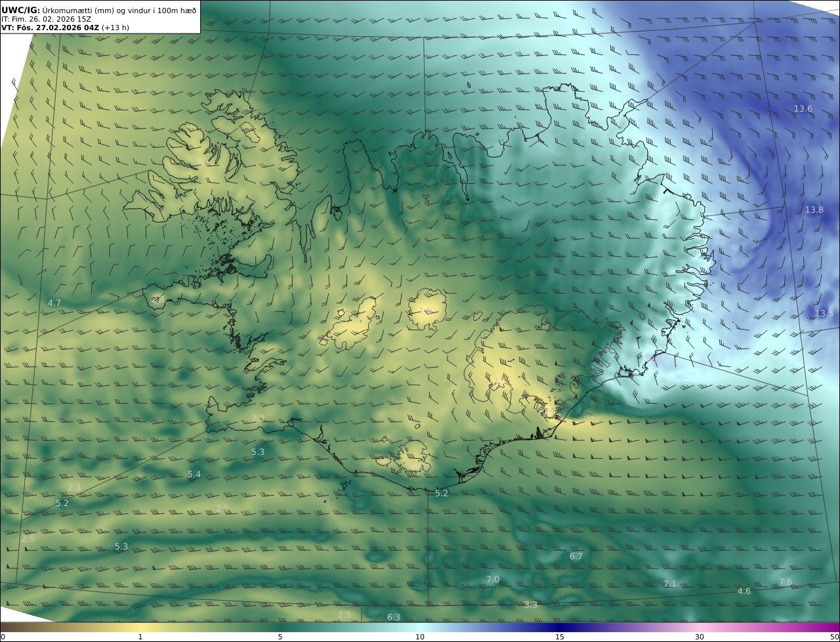
Task: Click the colour scale tick label 15
Action: pyautogui.click(x=560, y=637)
